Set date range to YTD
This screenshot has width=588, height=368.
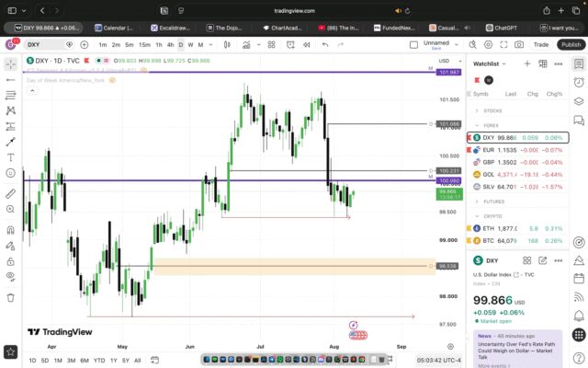[99, 361]
